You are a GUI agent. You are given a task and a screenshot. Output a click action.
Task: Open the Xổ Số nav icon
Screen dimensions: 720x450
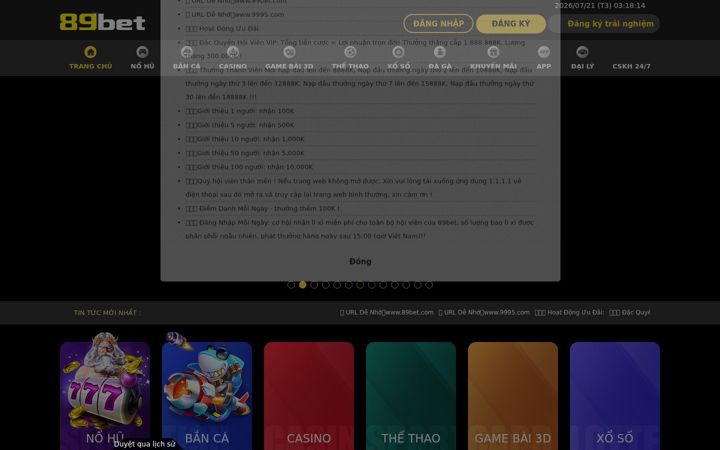tap(399, 52)
